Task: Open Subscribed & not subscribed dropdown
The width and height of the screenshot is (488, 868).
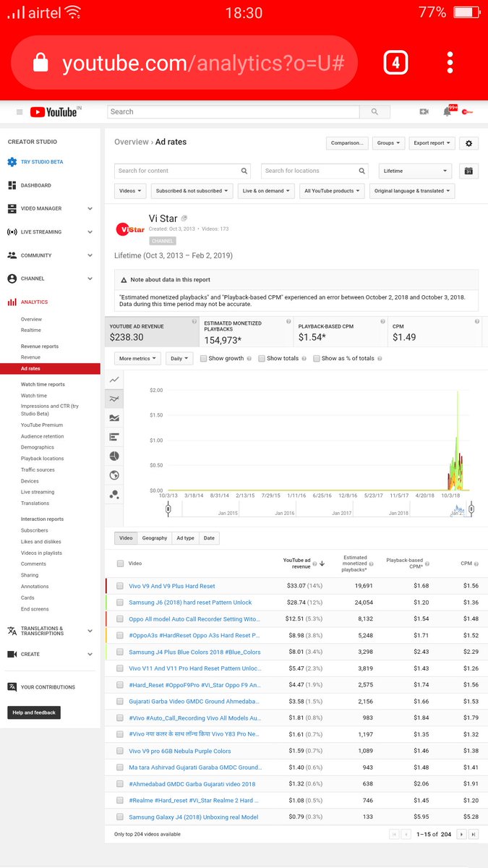Action: click(x=192, y=191)
